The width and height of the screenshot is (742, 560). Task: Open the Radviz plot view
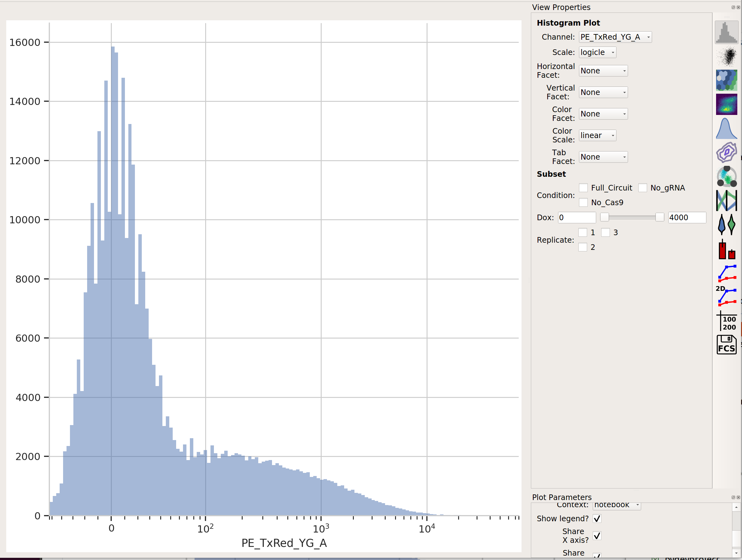(726, 176)
